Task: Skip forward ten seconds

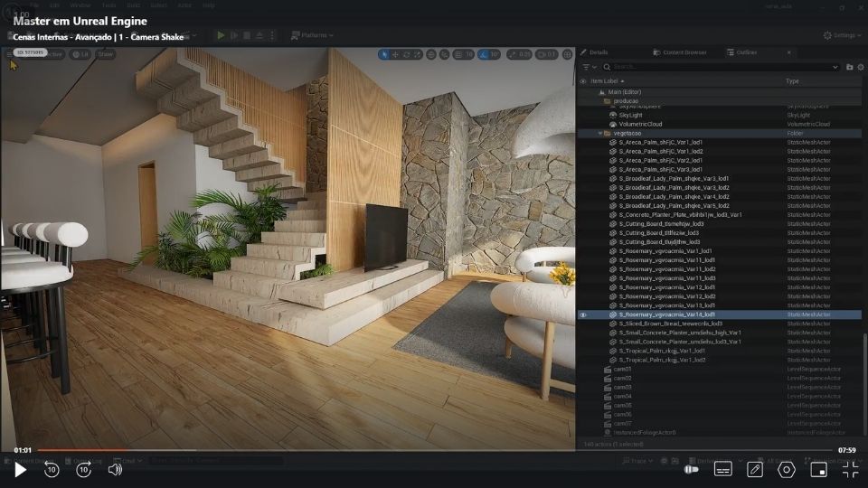Action: click(83, 470)
